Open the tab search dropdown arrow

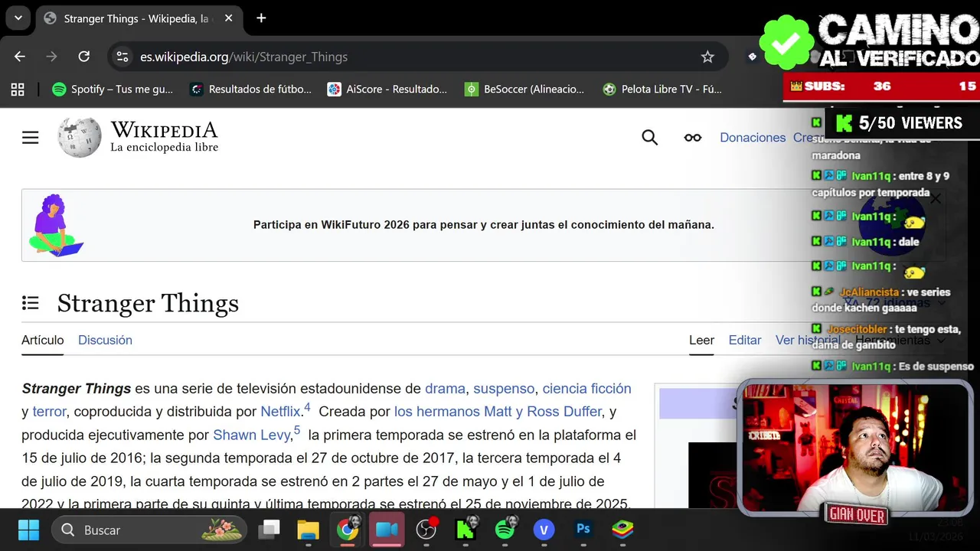[18, 18]
